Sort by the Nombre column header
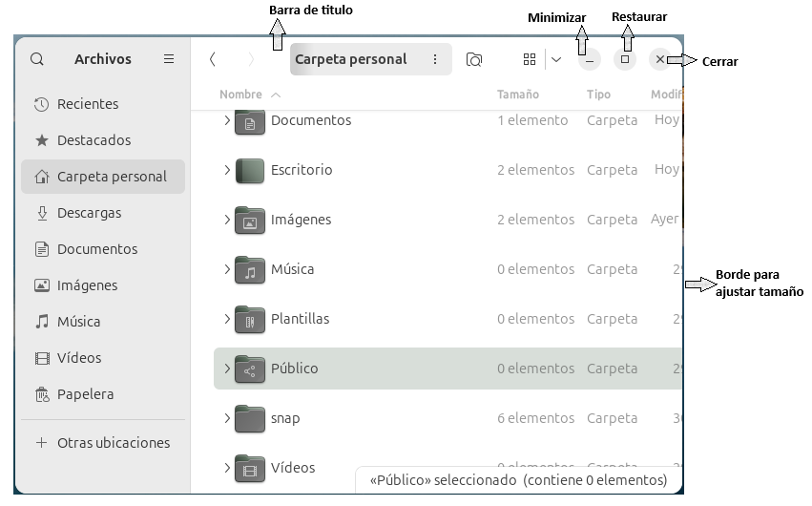Viewport: 812px width, 506px height. coord(240,95)
